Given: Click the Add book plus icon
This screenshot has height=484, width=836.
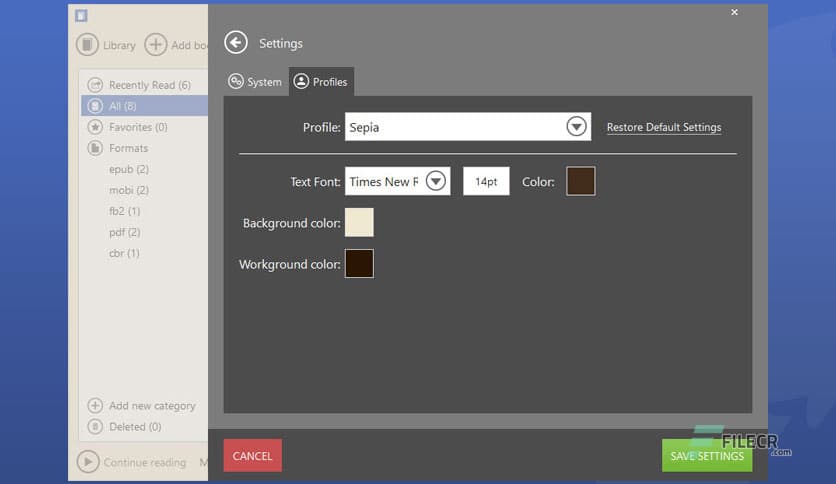Looking at the screenshot, I should [156, 45].
